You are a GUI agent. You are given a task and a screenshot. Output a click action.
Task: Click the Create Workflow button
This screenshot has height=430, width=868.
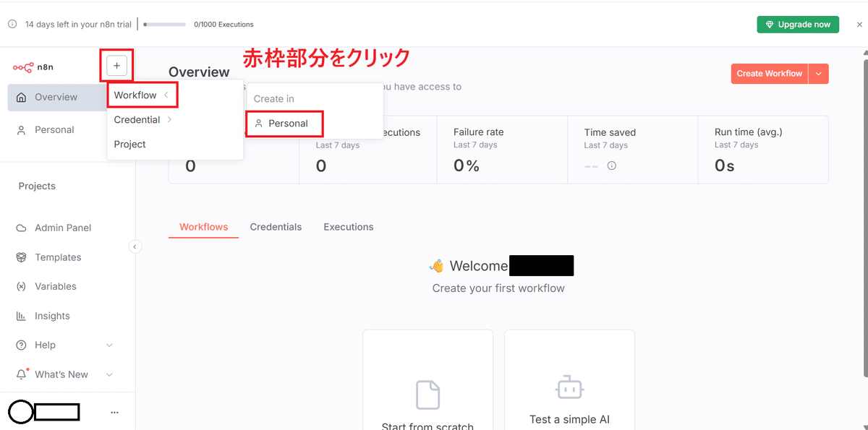[x=769, y=73]
